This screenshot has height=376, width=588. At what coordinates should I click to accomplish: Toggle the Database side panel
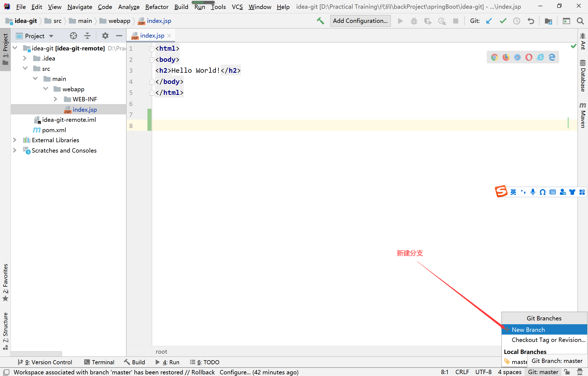(583, 75)
